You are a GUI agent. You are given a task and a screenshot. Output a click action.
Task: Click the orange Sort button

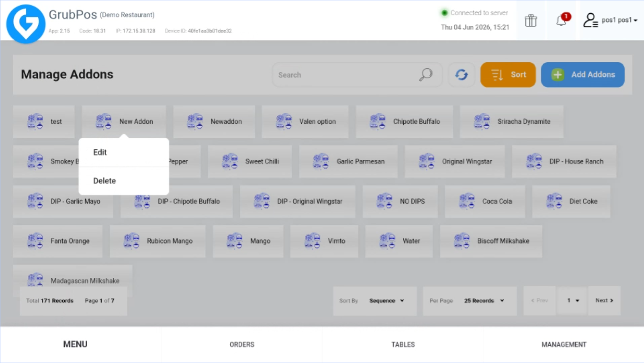pyautogui.click(x=508, y=75)
